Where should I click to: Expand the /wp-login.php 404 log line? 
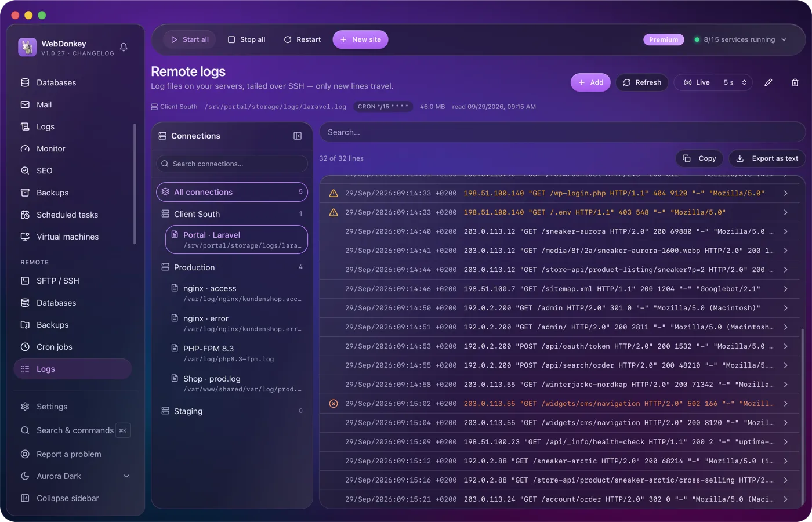[x=785, y=193]
